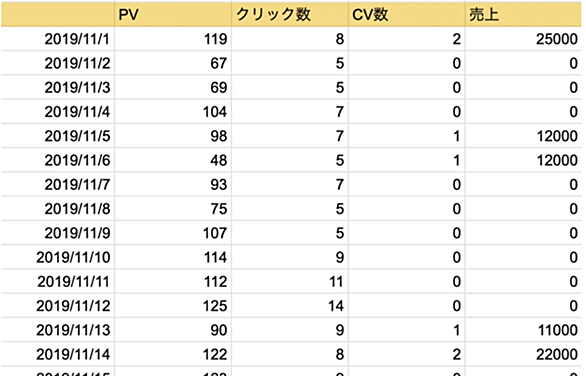The width and height of the screenshot is (586, 376).
Task: Click the date cell 2019/11/10
Action: tap(58, 258)
